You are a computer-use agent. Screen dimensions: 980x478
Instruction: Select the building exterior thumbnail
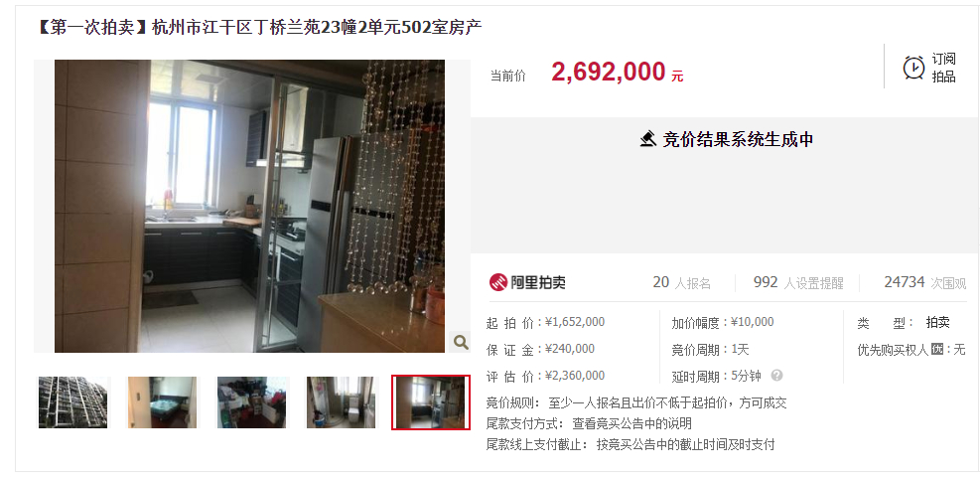[x=73, y=402]
